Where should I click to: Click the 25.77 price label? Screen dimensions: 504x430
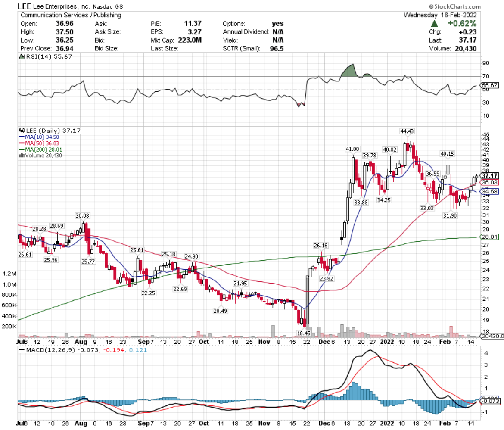(88, 262)
